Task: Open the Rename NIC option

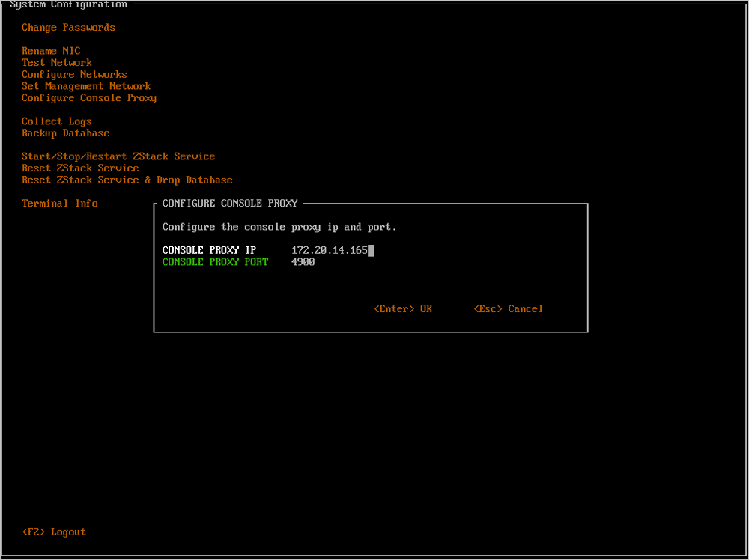Action: tap(51, 51)
